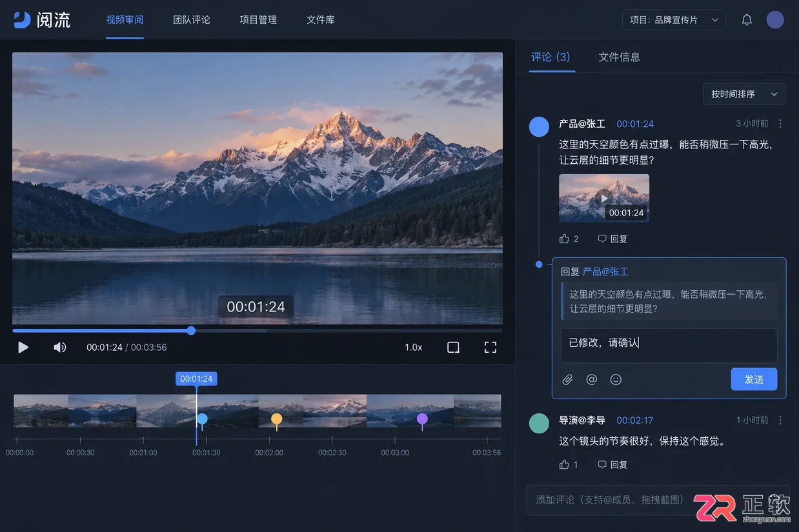The width and height of the screenshot is (799, 532).
Task: Open 按时间排序 sort dropdown
Action: tap(744, 94)
